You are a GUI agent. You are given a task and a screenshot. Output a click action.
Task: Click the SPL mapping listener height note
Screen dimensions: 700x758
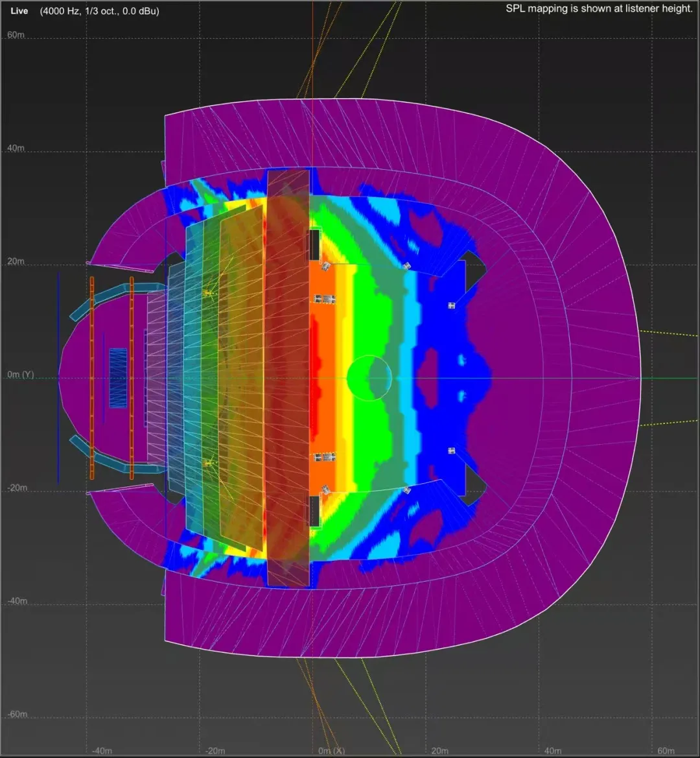(x=599, y=10)
